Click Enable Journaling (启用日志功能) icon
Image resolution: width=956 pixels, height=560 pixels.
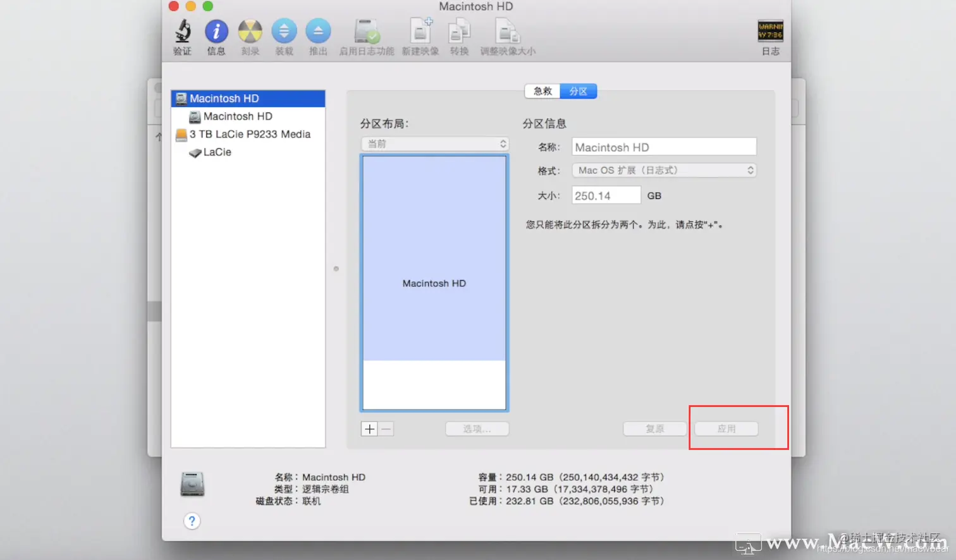(367, 31)
